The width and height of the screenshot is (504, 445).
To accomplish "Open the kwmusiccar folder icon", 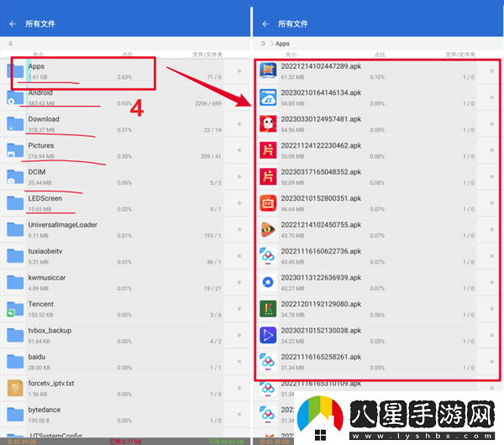I will (15, 282).
